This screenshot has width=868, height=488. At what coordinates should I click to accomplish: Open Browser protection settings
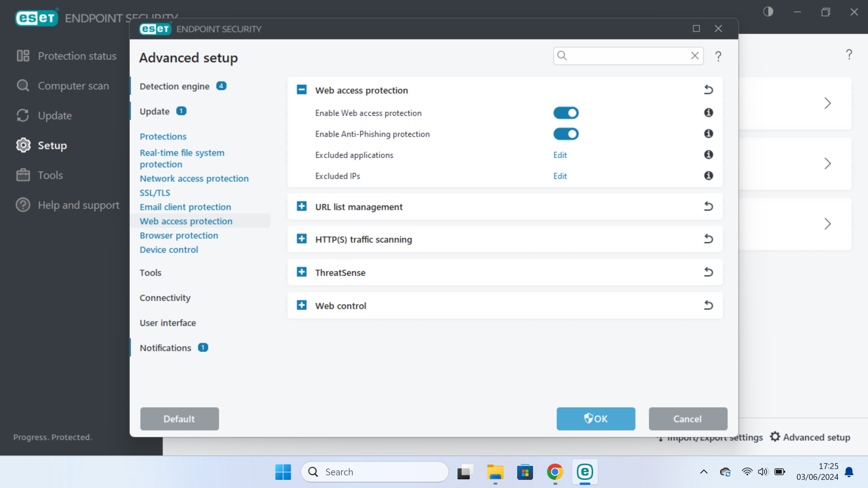pos(179,235)
